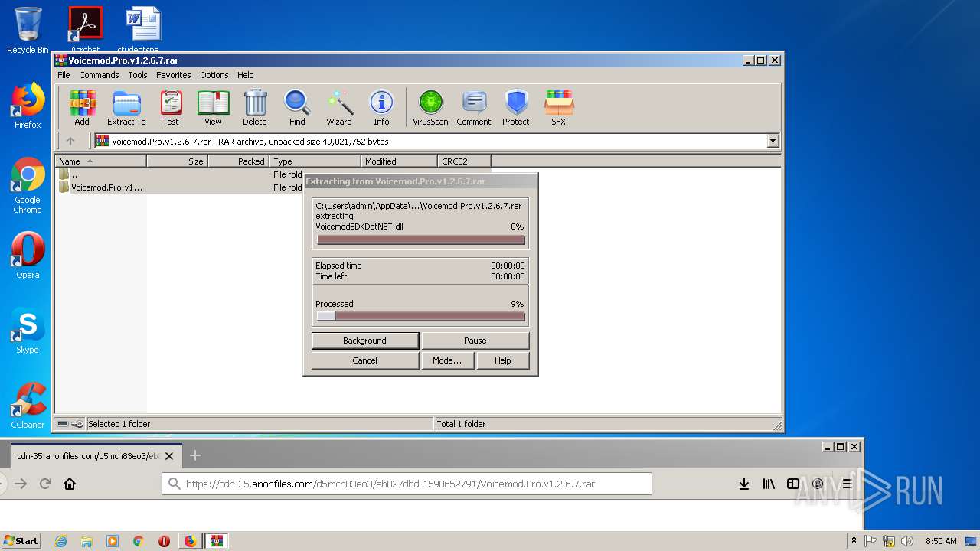Open Skype desktop shortcut
Viewport: 980px width, 551px height.
(x=28, y=331)
